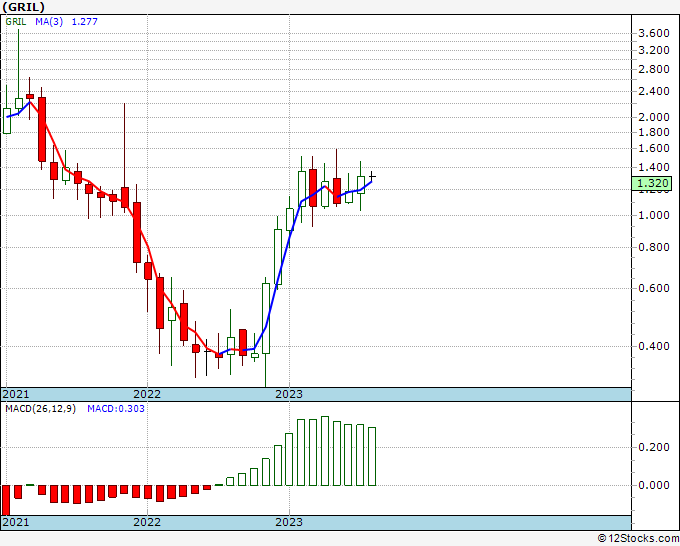Image resolution: width=680 pixels, height=546 pixels.
Task: Click the 0.200 MACD axis label
Action: click(x=654, y=448)
